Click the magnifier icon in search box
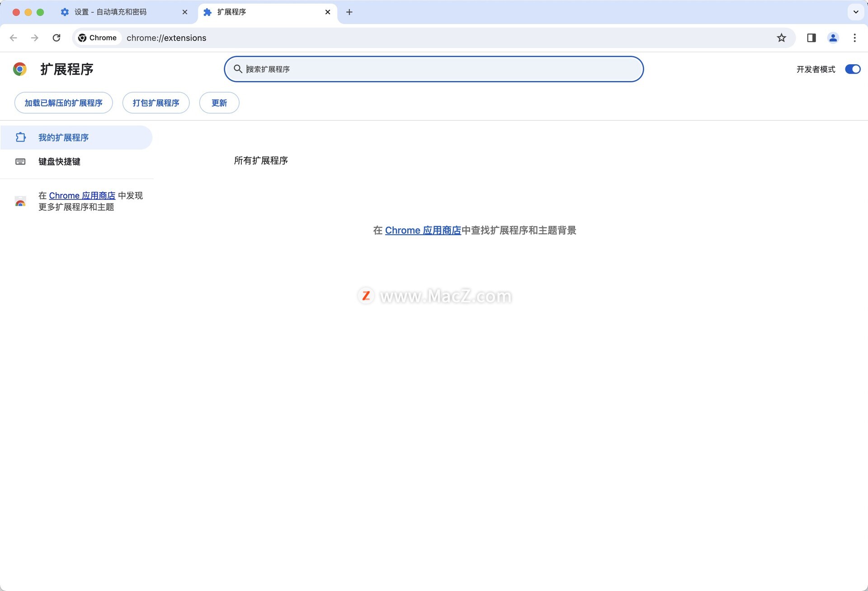 pyautogui.click(x=238, y=69)
